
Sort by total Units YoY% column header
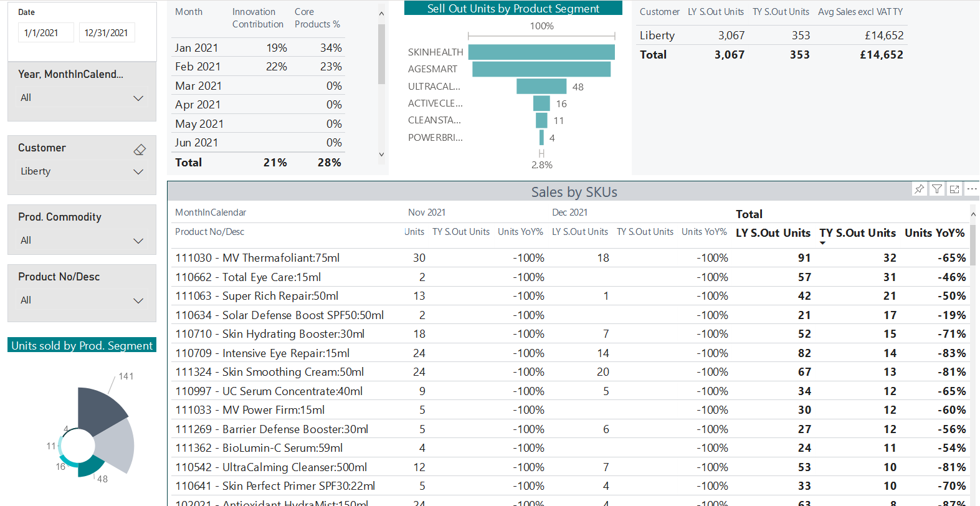[935, 233]
